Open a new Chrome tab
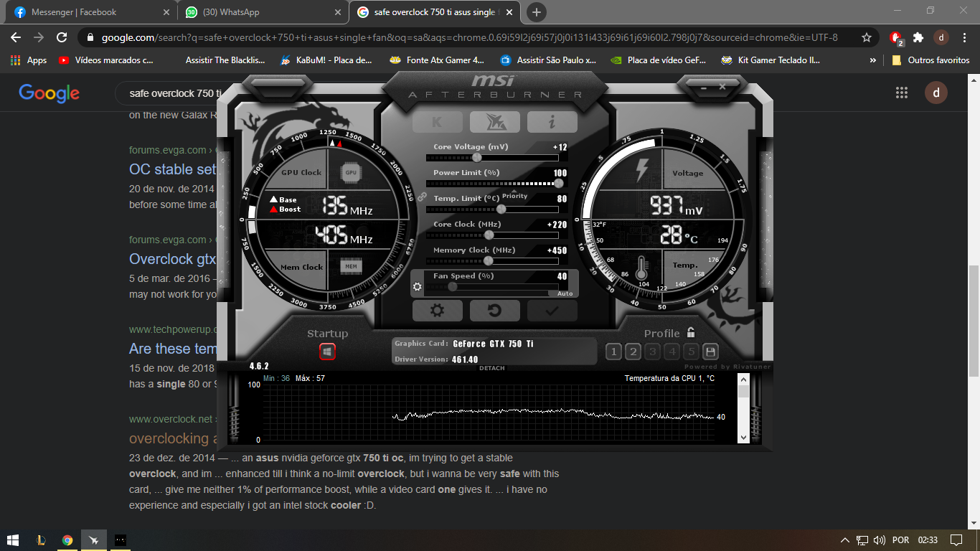This screenshot has height=551, width=980. tap(536, 12)
